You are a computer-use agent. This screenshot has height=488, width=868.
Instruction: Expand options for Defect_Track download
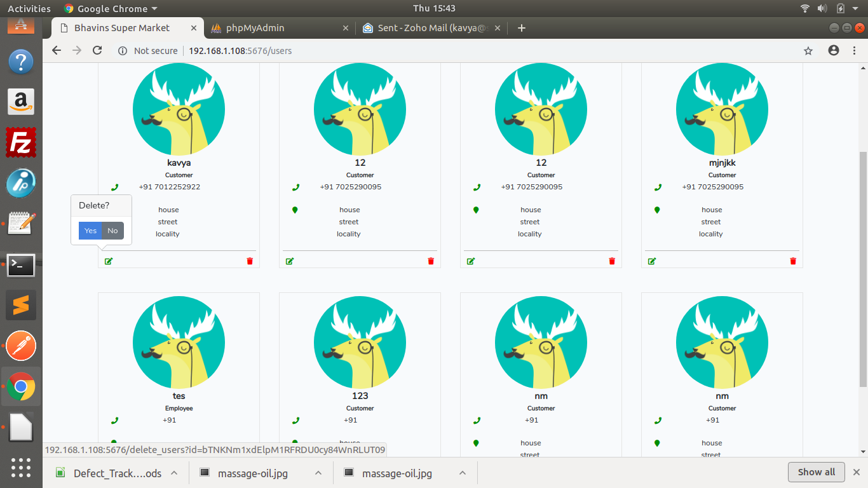point(174,473)
